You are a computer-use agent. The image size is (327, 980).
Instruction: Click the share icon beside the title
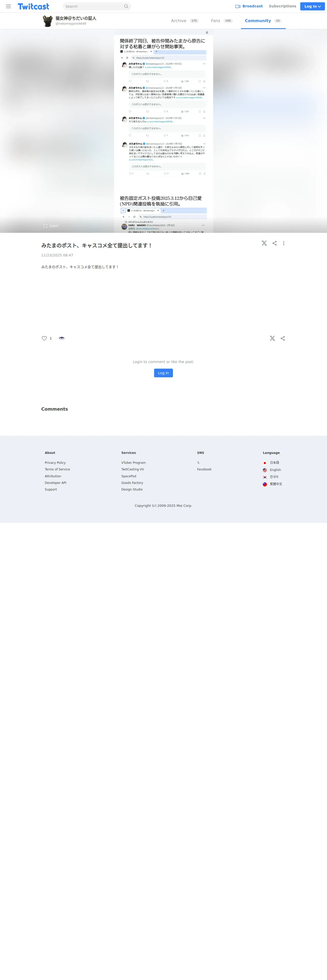coord(275,243)
